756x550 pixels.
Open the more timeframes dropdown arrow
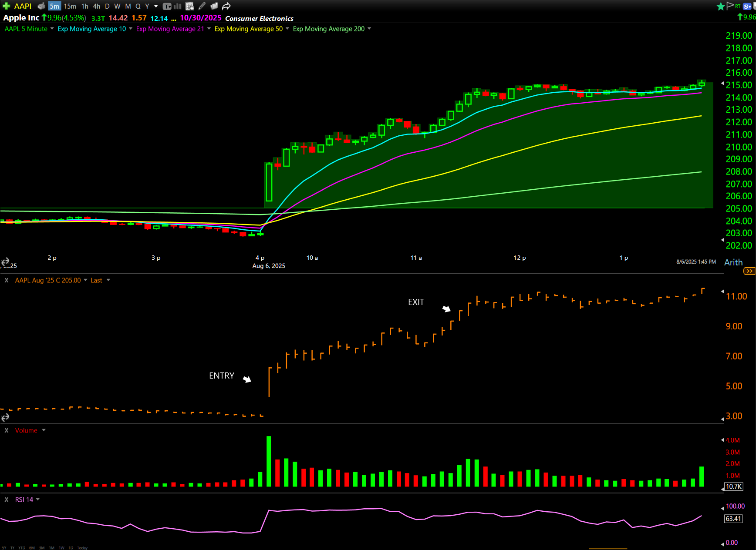tap(156, 6)
